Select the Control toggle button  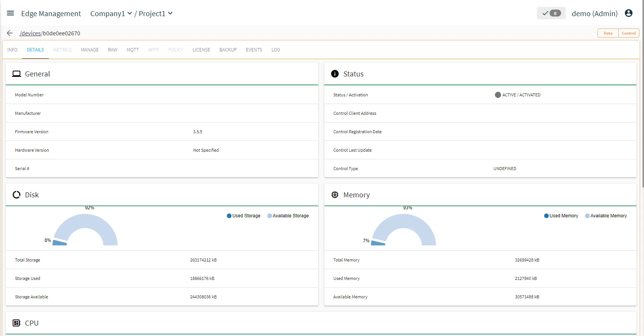tap(629, 33)
